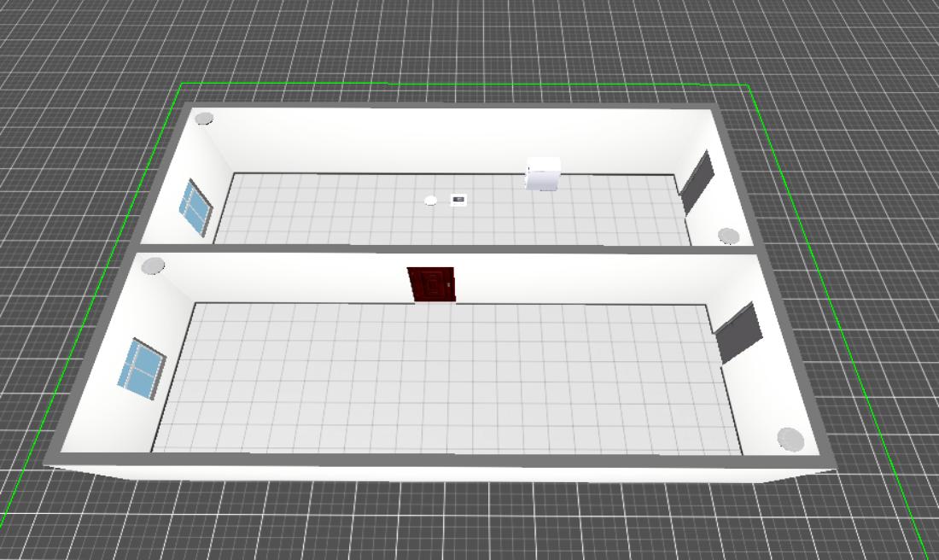Select the white cabinet box in upper room
This screenshot has width=939, height=560.
coord(543,173)
